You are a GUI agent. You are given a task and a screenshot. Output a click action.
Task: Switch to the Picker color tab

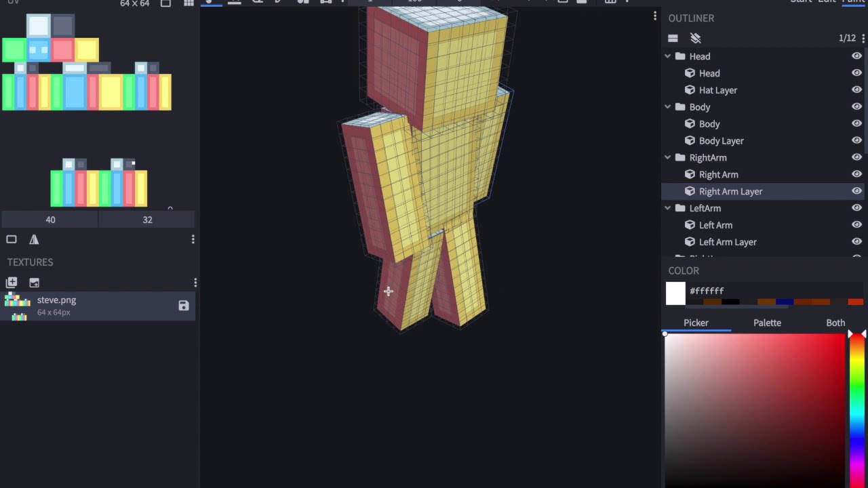pyautogui.click(x=696, y=323)
